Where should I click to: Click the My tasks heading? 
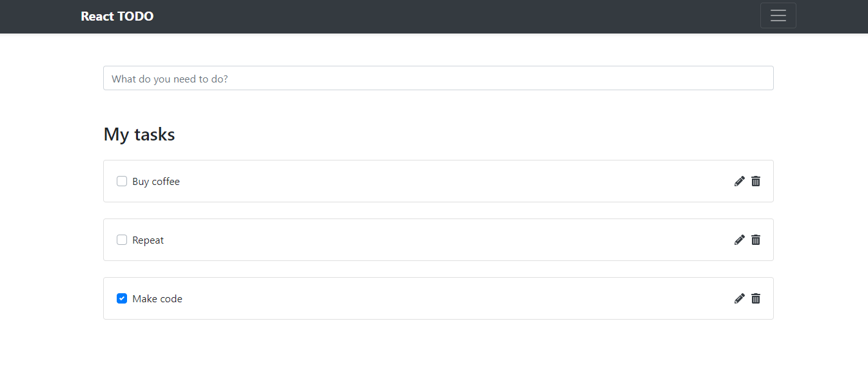point(139,134)
